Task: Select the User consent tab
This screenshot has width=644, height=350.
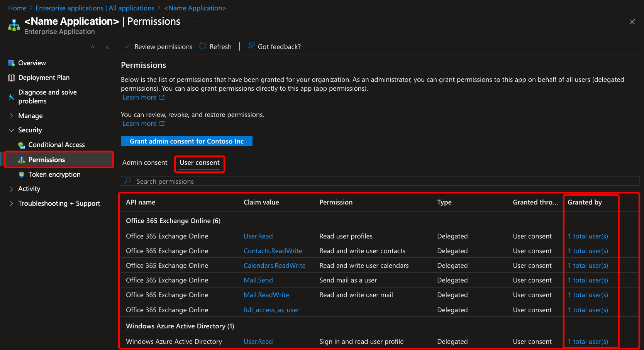Action: point(200,162)
